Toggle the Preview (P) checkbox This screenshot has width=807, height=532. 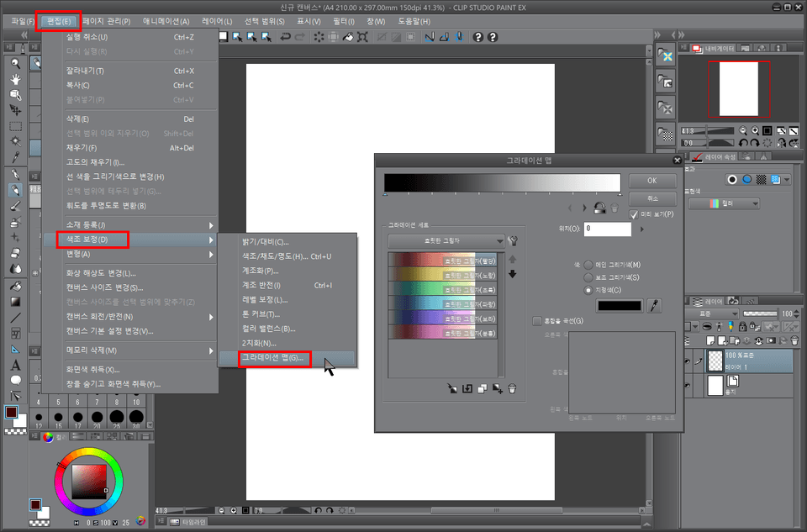pos(634,214)
